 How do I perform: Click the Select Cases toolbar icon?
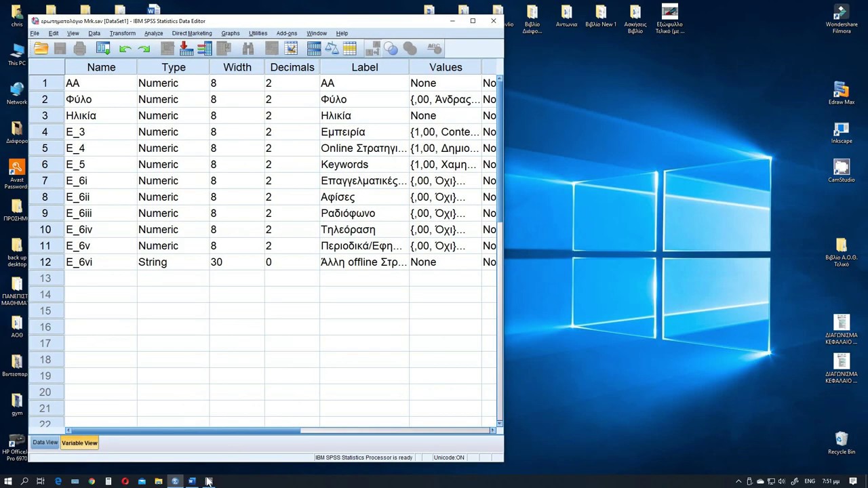tap(350, 48)
